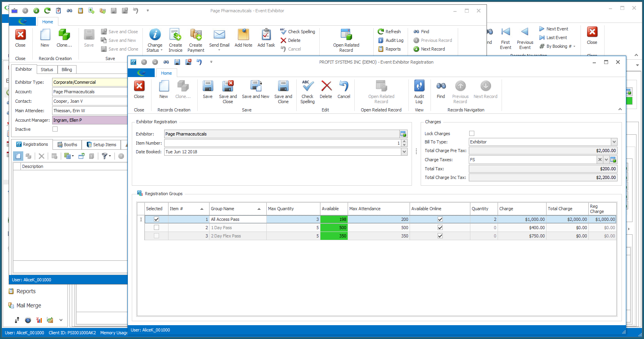
Task: Click Exhibitor lookup icon beside Page Pharmaceuticals
Action: tap(403, 134)
